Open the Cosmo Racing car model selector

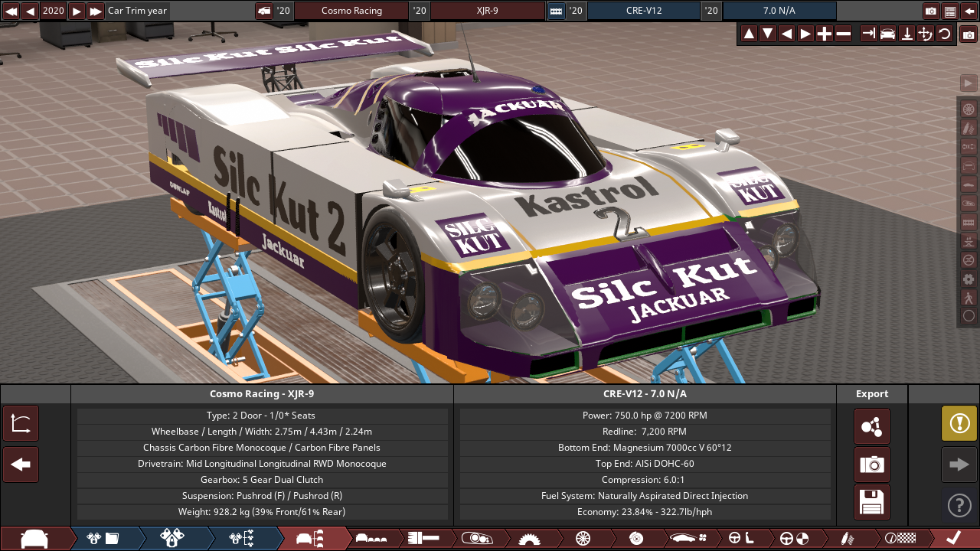pyautogui.click(x=351, y=11)
